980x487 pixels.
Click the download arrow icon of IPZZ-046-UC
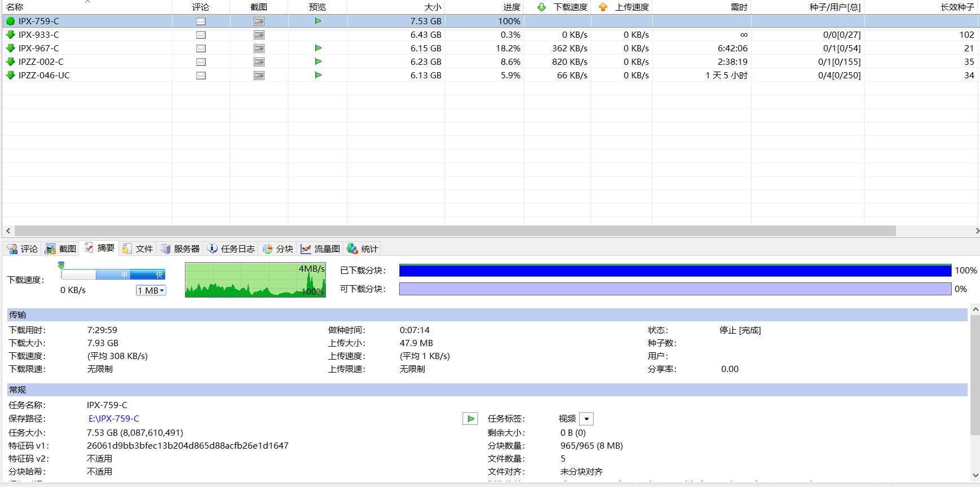[x=10, y=76]
